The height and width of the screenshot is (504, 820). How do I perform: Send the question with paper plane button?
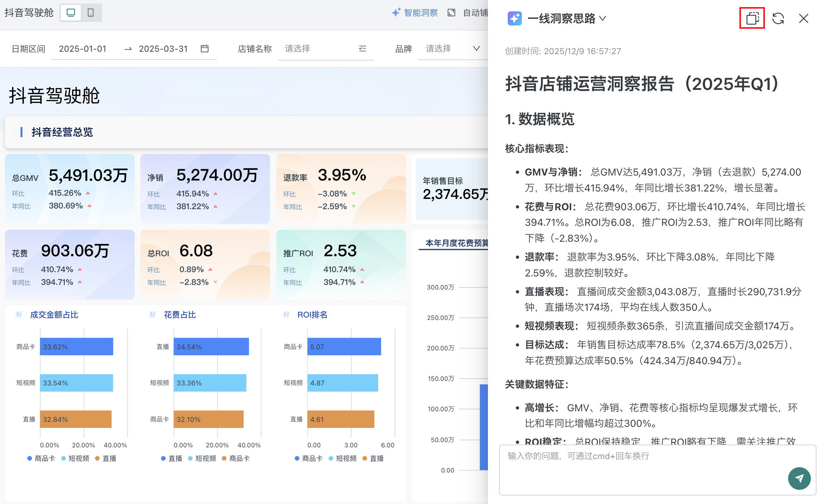[x=799, y=478]
